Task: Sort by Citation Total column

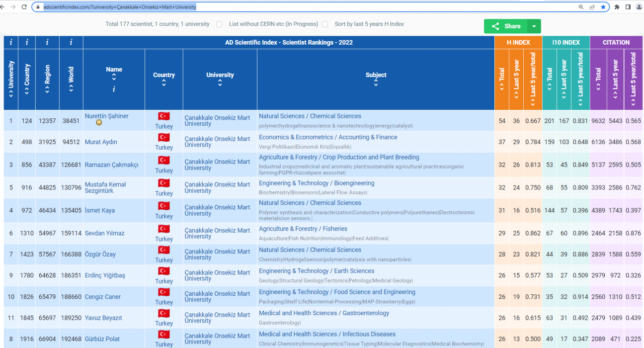Action: (x=598, y=79)
